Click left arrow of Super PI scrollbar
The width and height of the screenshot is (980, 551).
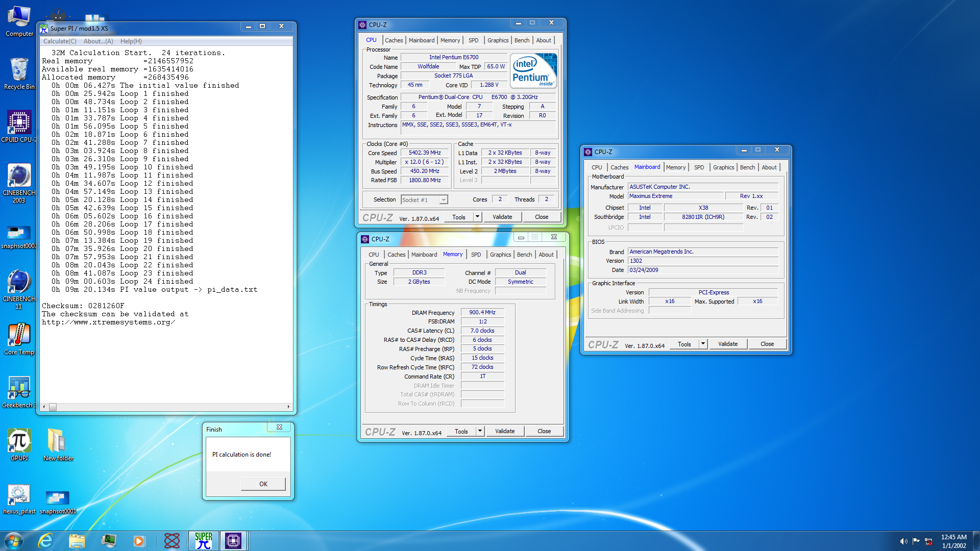pyautogui.click(x=44, y=407)
